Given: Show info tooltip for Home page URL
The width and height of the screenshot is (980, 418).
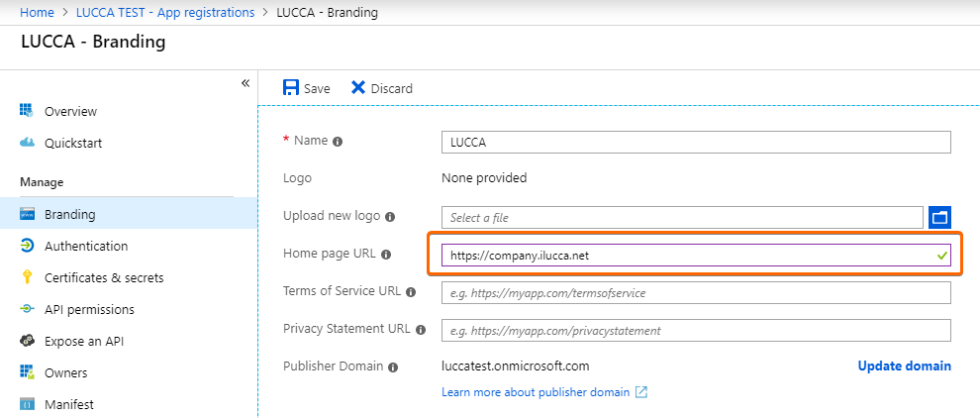Looking at the screenshot, I should click(386, 255).
